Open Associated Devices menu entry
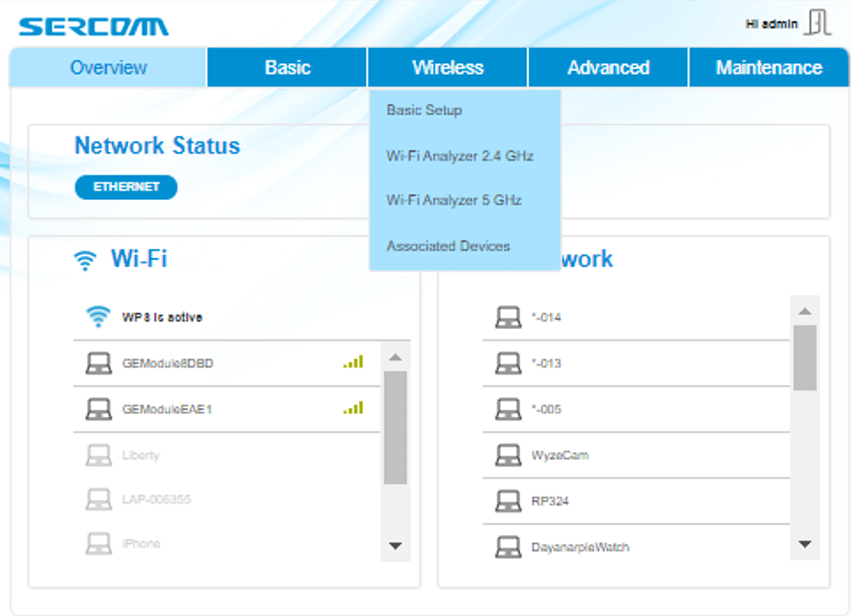 pyautogui.click(x=447, y=246)
